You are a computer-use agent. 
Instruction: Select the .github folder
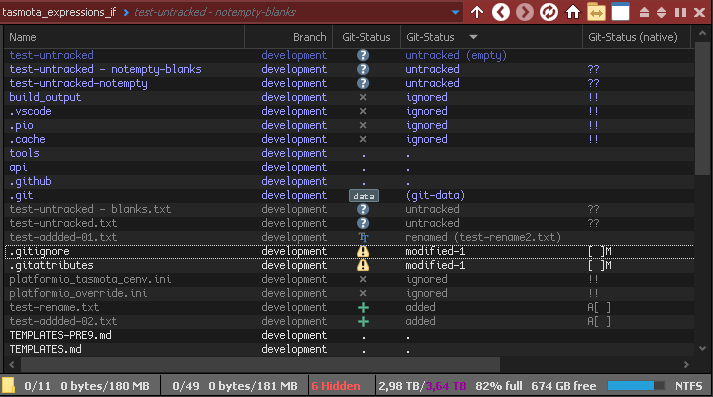point(30,182)
